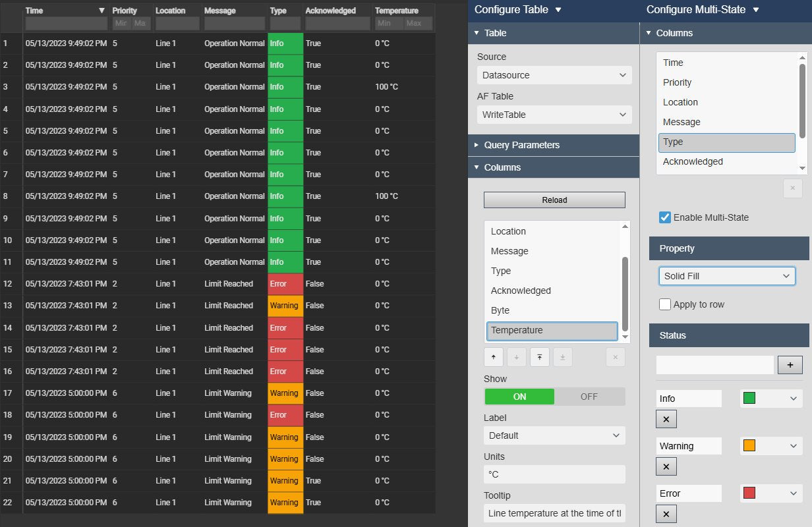
Task: Open the Source Datasource dropdown
Action: [x=554, y=75]
